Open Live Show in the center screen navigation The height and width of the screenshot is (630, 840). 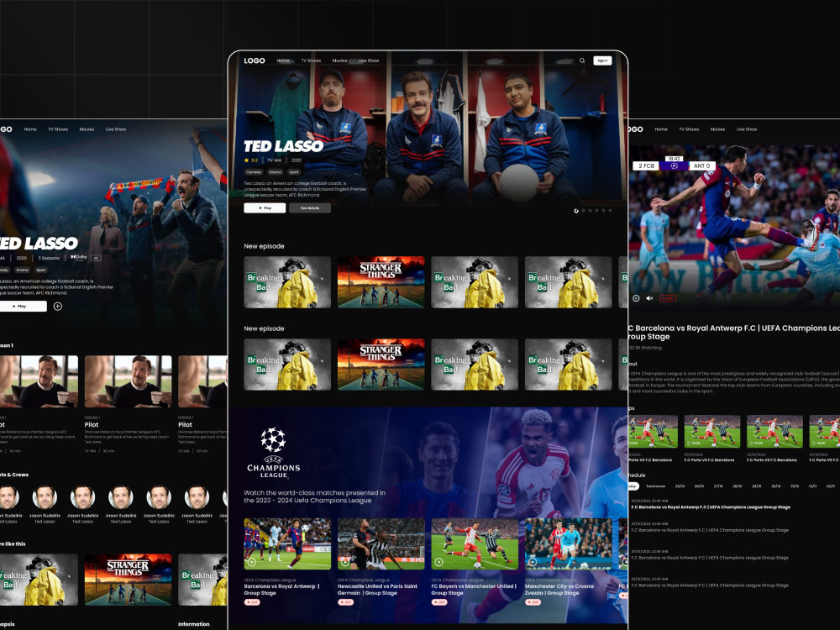pyautogui.click(x=369, y=60)
